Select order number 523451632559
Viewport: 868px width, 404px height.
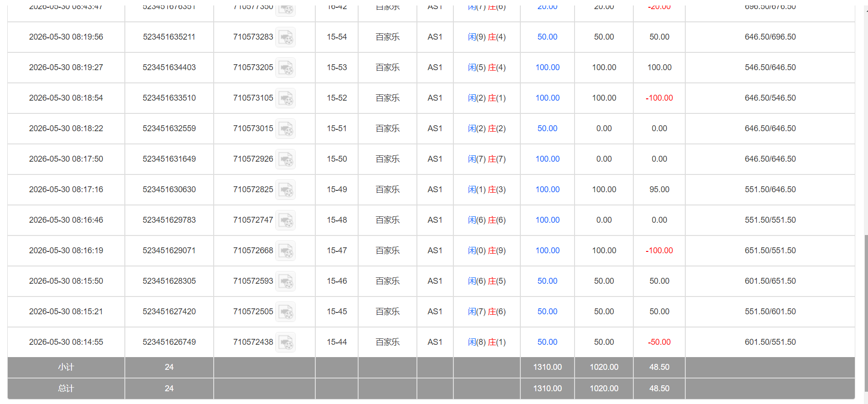click(x=169, y=128)
